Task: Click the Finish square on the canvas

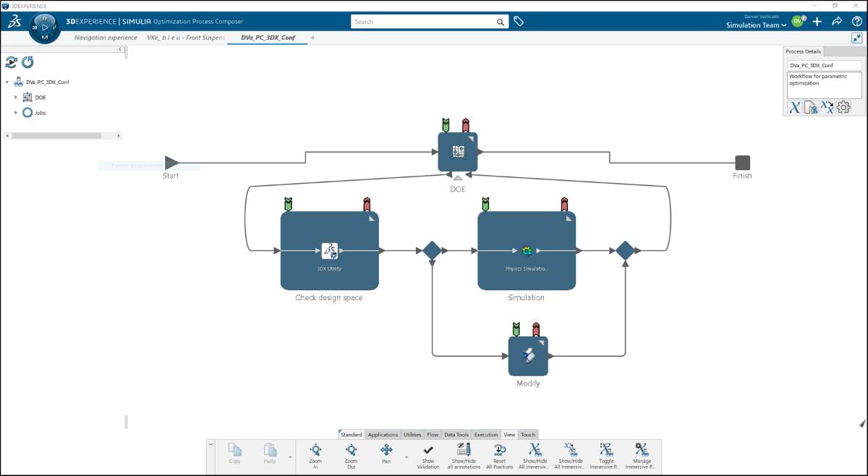Action: click(x=742, y=163)
